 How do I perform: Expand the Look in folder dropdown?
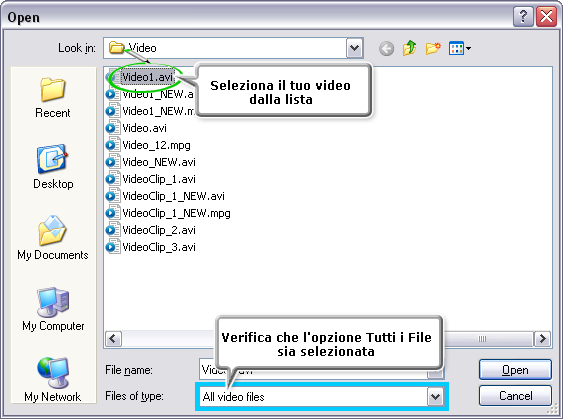tap(354, 48)
